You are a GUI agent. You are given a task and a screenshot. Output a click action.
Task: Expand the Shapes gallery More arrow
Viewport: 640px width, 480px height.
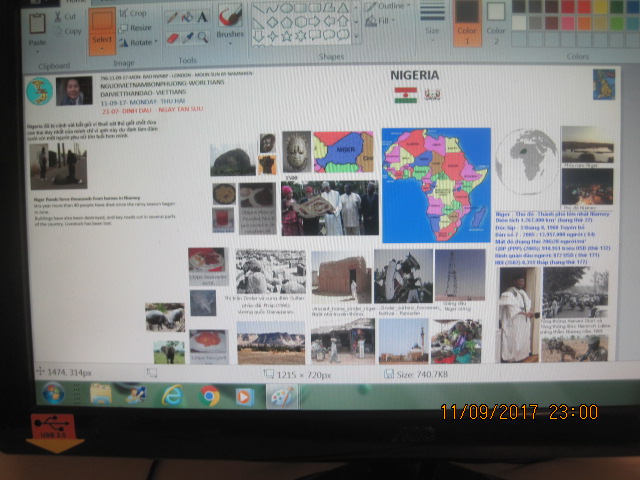coord(357,36)
